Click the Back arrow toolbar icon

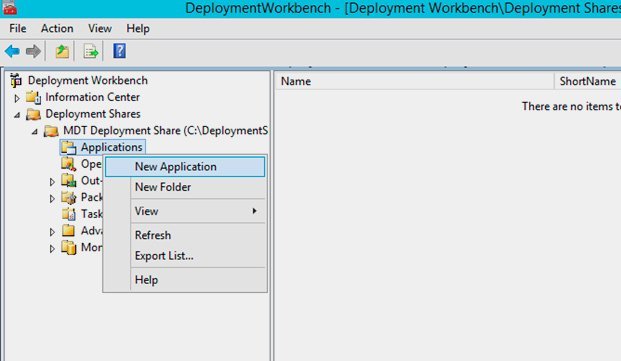12,51
